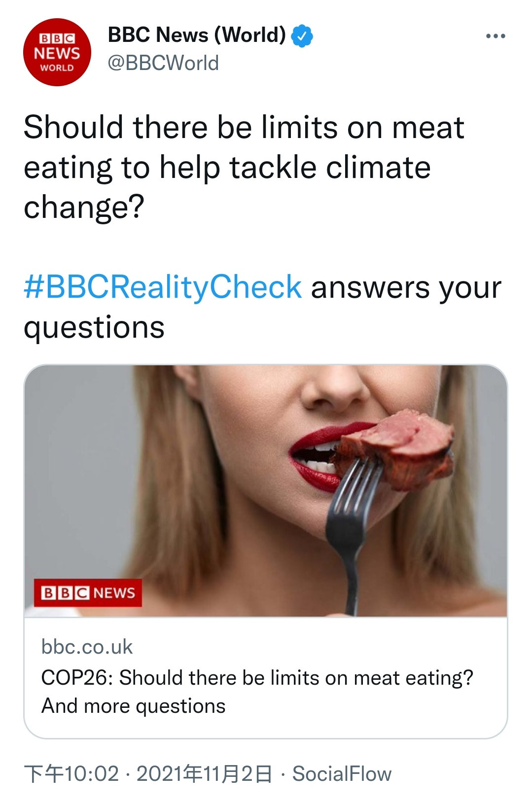Click the 下午10:02 timestamp
Image resolution: width=532 pixels, height=804 pixels.
(x=71, y=773)
